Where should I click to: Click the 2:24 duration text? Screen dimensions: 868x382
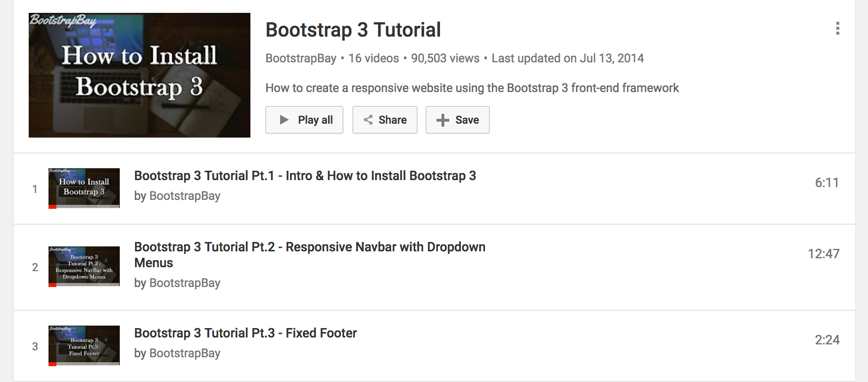click(x=827, y=340)
